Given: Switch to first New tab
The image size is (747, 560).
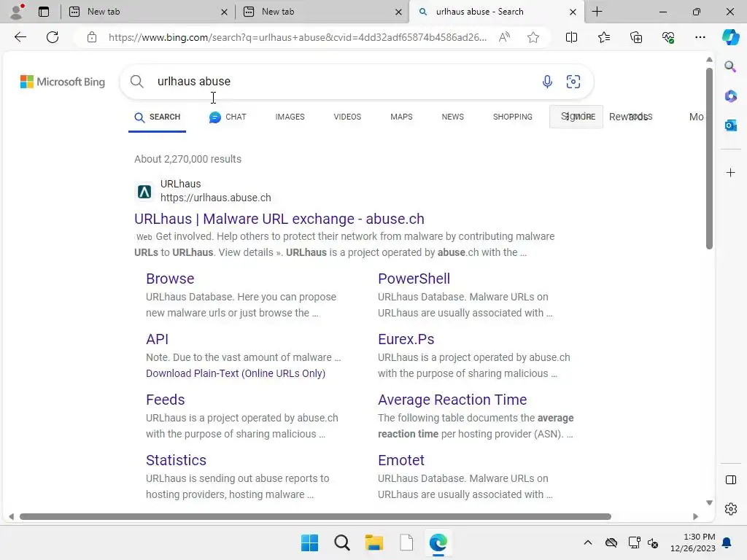Looking at the screenshot, I should (x=147, y=12).
